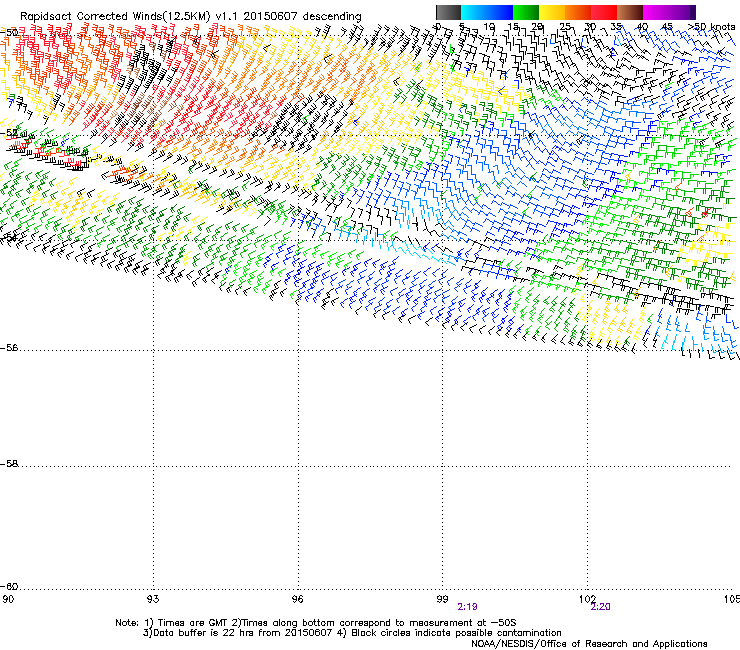Viewport: 740px width, 650px height.
Task: Click the orange 25-30 knots legend swatch
Action: [x=578, y=12]
